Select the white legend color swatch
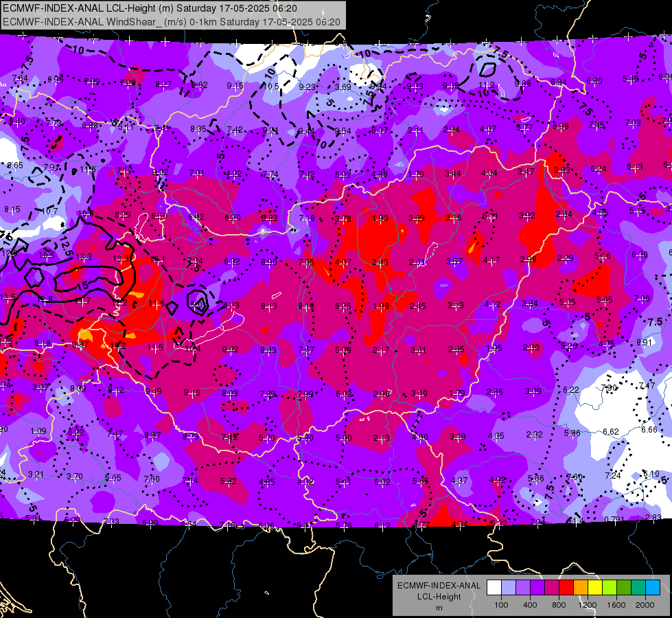This screenshot has height=618, width=672. tap(494, 588)
